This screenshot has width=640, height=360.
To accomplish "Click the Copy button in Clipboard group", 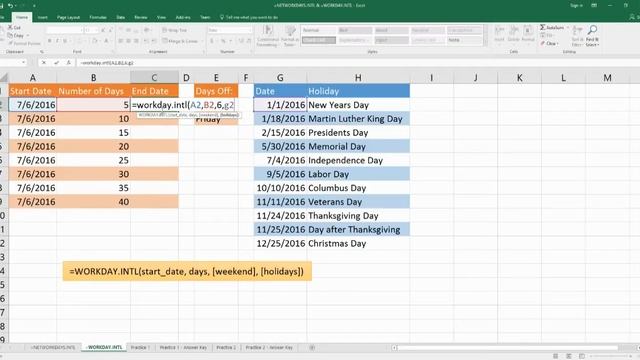I will pos(16,36).
